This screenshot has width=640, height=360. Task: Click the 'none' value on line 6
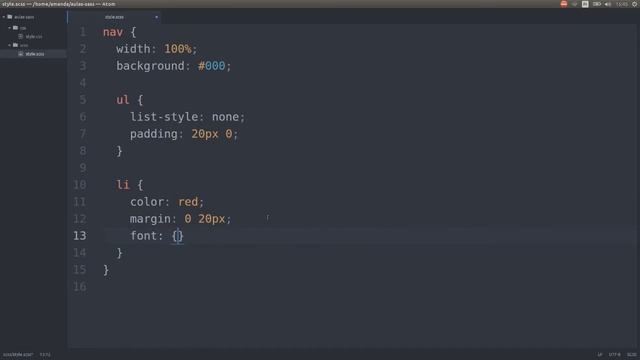point(225,117)
